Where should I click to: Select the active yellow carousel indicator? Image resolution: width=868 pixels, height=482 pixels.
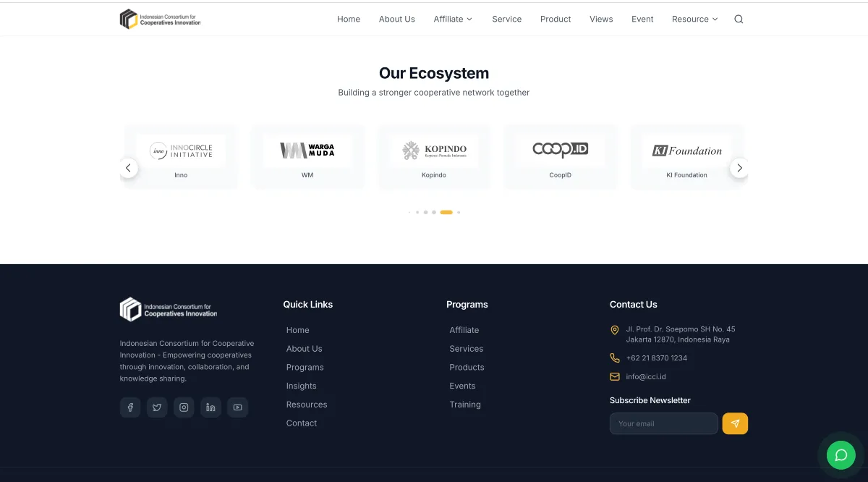[x=446, y=213]
